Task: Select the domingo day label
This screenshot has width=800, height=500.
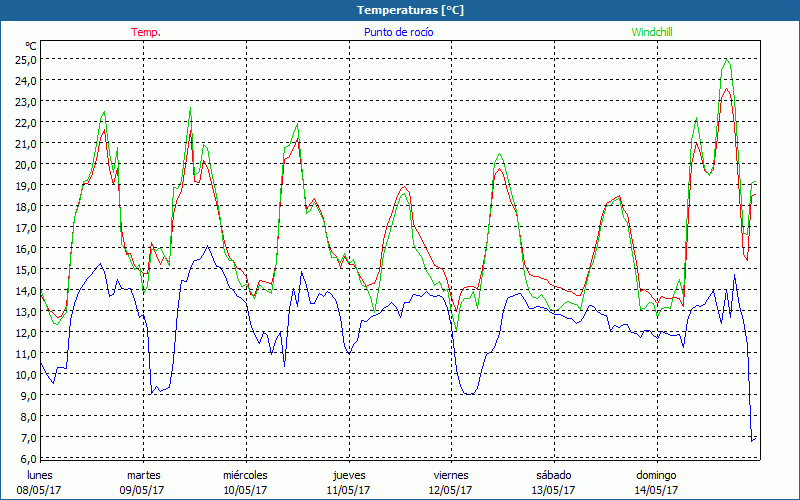Action: click(x=656, y=475)
